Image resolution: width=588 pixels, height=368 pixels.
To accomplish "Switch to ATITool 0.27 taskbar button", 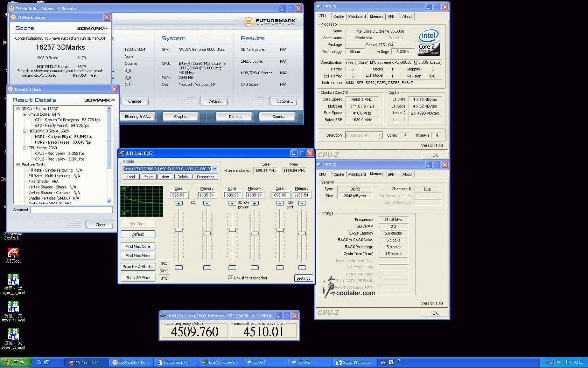I will coord(86,362).
